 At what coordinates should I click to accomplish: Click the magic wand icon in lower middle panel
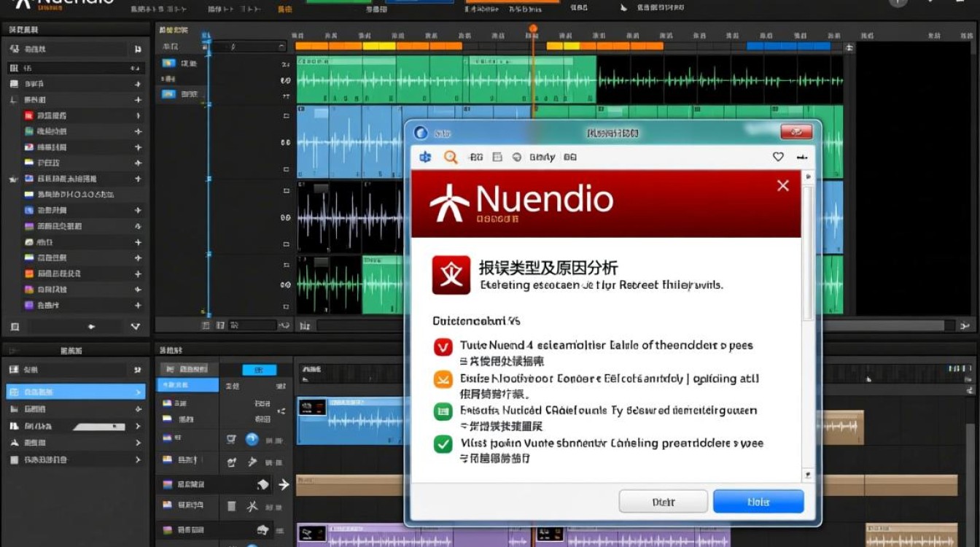tap(252, 462)
